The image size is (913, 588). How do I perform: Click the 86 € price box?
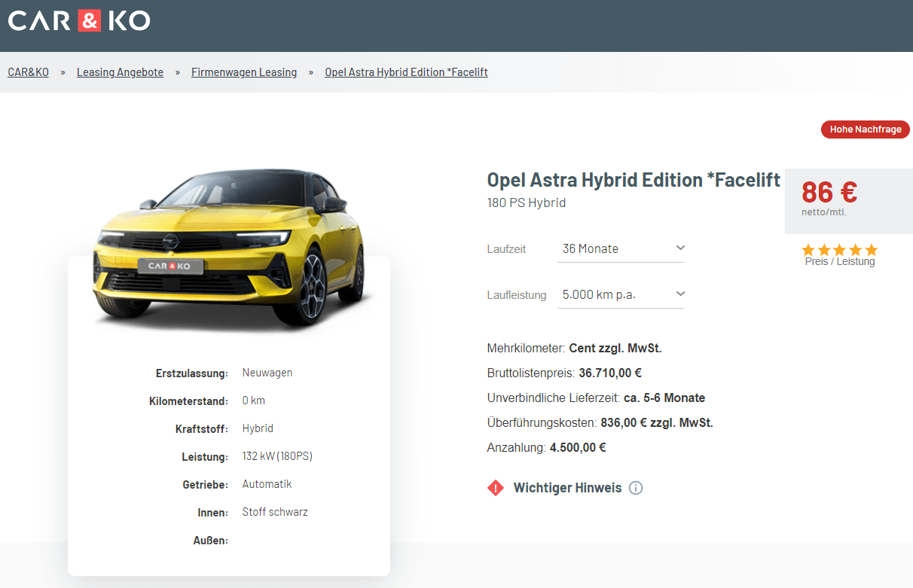pos(849,201)
